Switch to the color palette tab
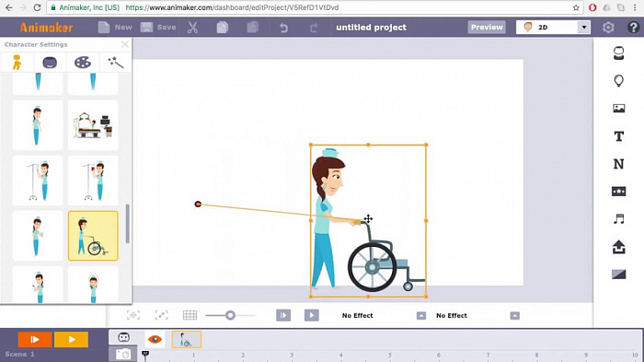This screenshot has width=644, height=362. click(83, 63)
